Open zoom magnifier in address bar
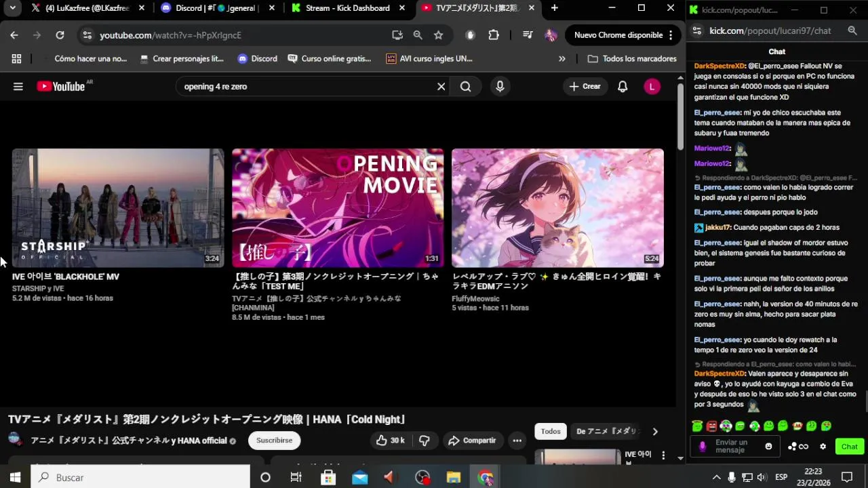The image size is (868, 488). tap(418, 35)
